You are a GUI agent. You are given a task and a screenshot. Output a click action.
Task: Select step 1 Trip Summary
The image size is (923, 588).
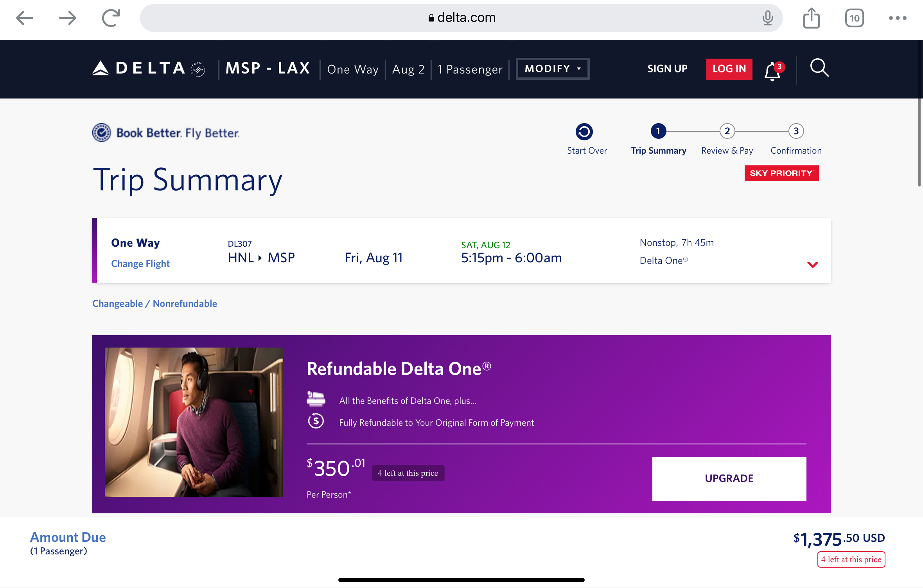(658, 139)
